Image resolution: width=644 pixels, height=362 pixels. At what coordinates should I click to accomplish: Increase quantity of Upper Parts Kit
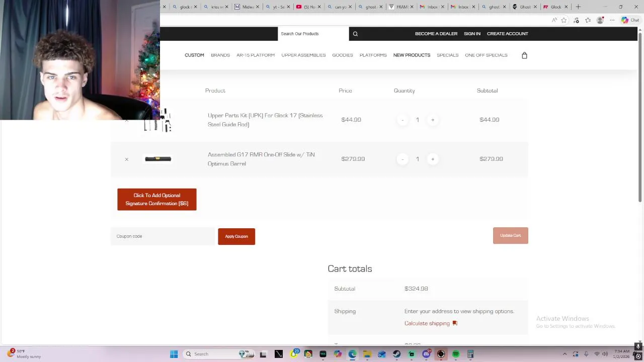pyautogui.click(x=433, y=120)
